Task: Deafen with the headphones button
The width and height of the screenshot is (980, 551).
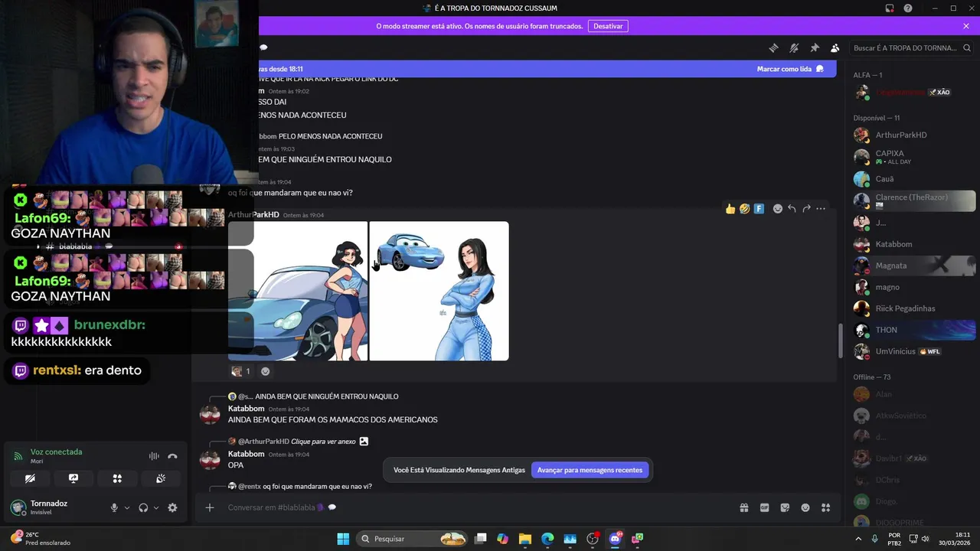Action: (x=143, y=507)
